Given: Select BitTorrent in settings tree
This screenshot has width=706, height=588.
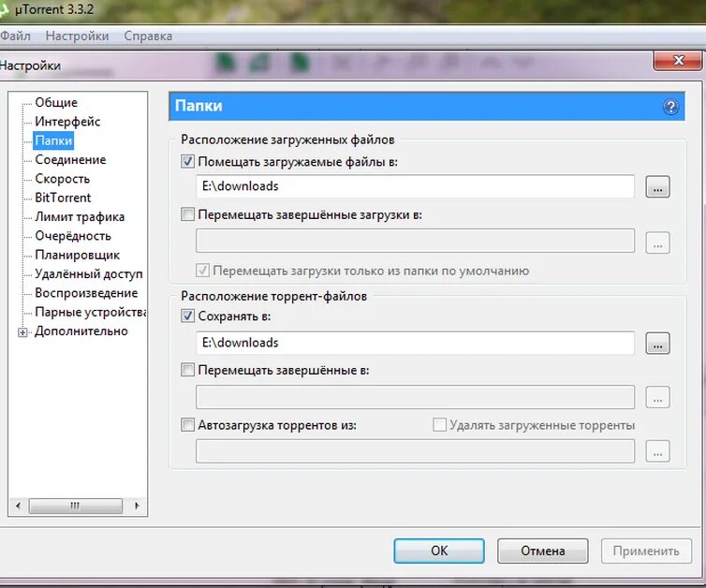Looking at the screenshot, I should pos(63,198).
